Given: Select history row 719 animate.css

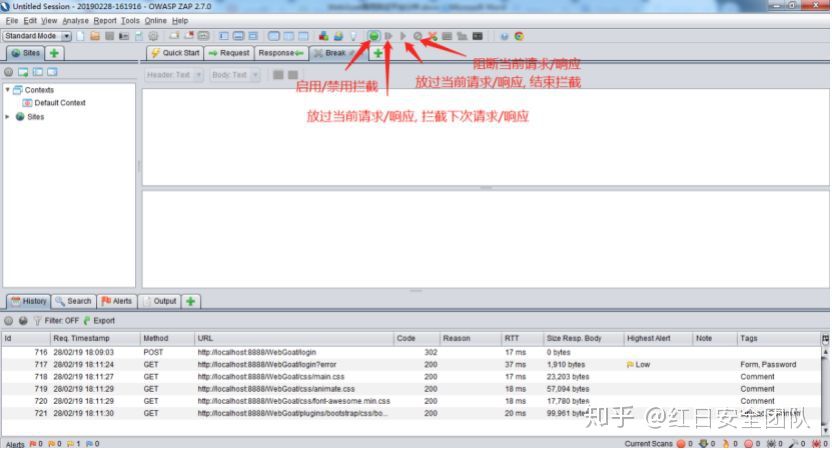Looking at the screenshot, I should click(x=411, y=389).
